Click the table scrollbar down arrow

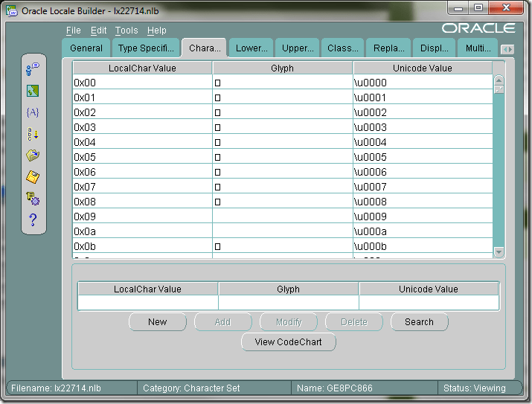(x=499, y=252)
